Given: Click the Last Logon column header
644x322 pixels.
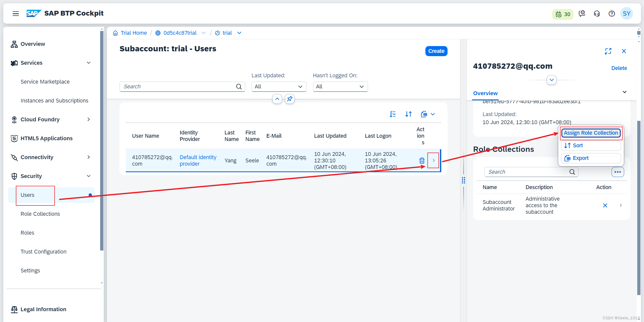Looking at the screenshot, I should [x=378, y=136].
